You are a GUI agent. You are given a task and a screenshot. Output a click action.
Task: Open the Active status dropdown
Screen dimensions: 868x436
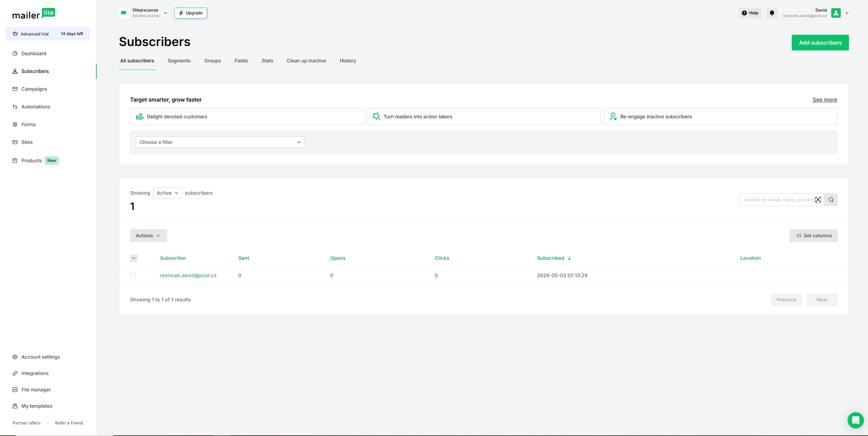[x=168, y=193]
